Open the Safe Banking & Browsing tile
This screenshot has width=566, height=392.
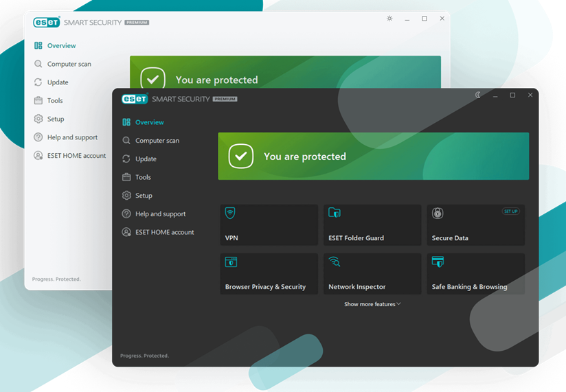[476, 274]
